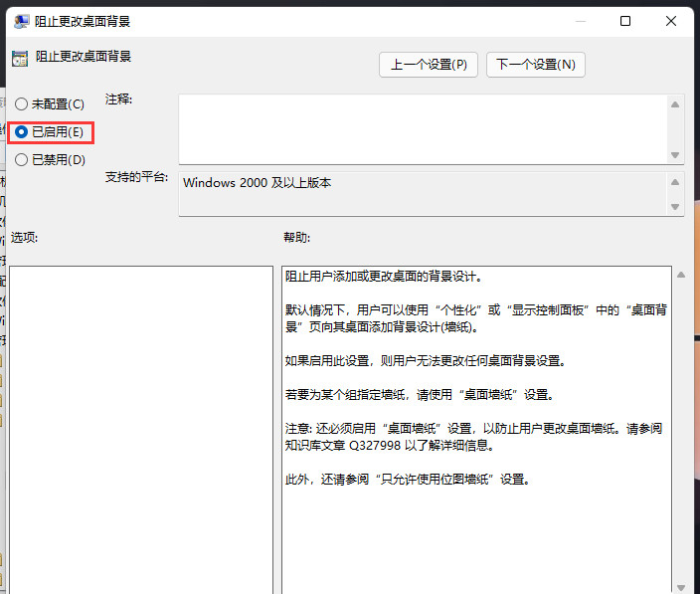Click inside the 注释 comment text box

[x=423, y=128]
